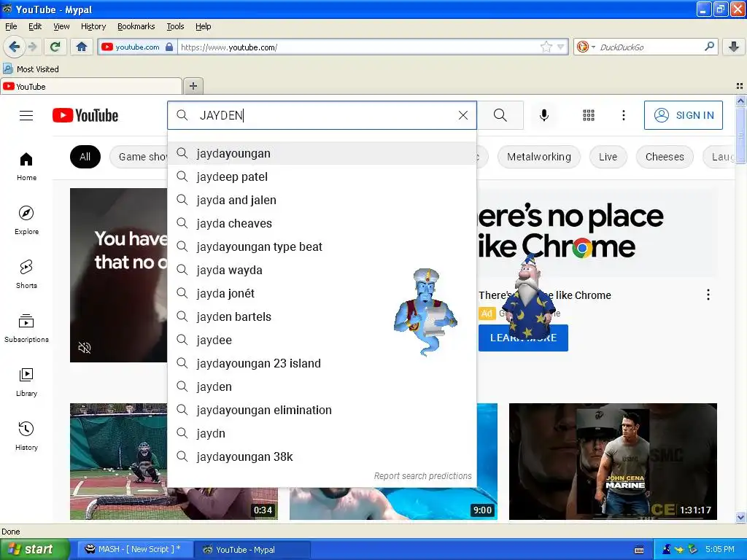Open YouTube settings three-dot menu
The height and width of the screenshot is (560, 747).
pyautogui.click(x=624, y=115)
